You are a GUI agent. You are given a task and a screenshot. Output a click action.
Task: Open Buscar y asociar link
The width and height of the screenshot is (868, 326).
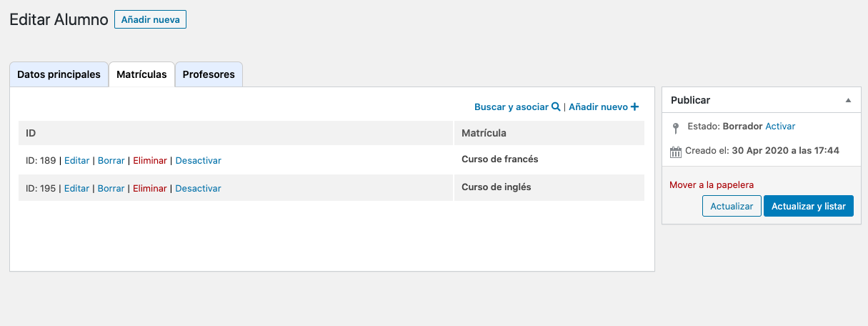click(x=512, y=107)
